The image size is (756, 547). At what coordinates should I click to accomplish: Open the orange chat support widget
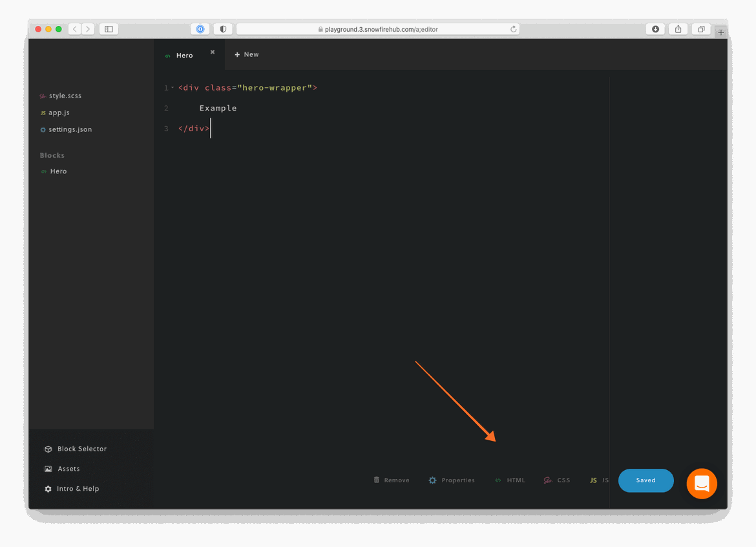[702, 484]
